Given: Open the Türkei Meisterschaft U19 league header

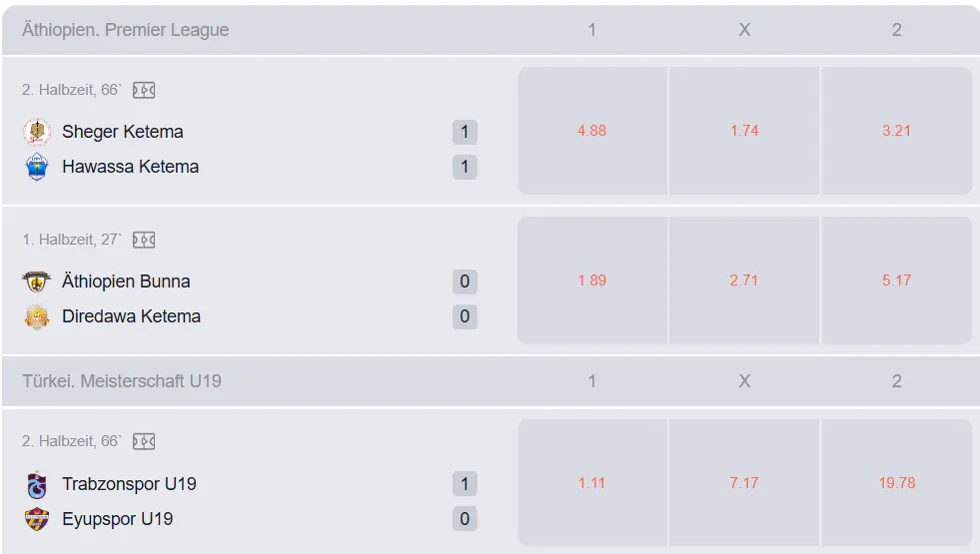Looking at the screenshot, I should pyautogui.click(x=122, y=381).
